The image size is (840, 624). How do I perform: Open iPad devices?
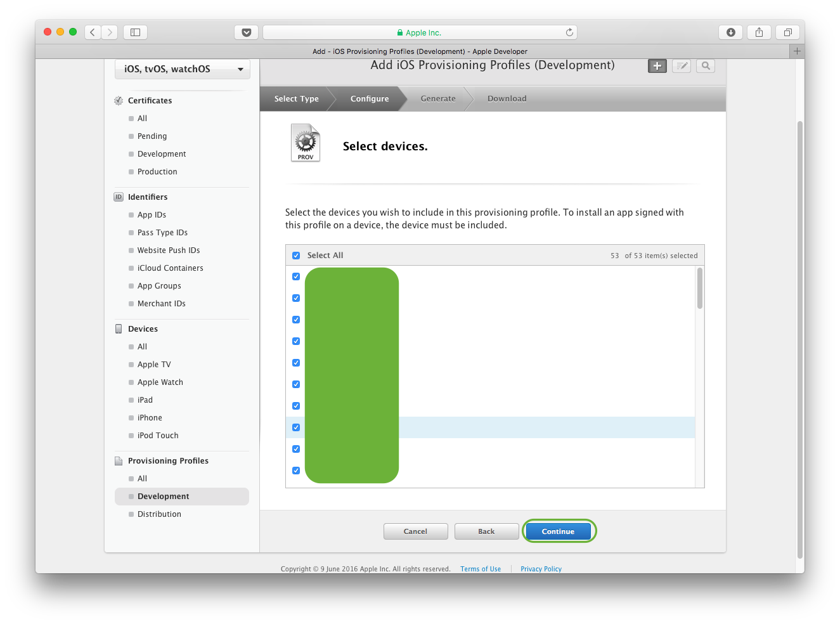pyautogui.click(x=145, y=400)
